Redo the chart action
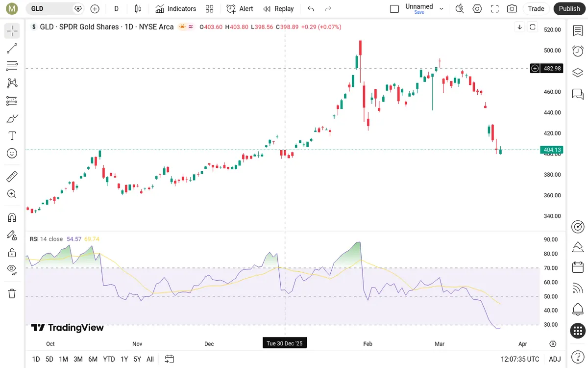The height and width of the screenshot is (368, 588). (x=328, y=8)
